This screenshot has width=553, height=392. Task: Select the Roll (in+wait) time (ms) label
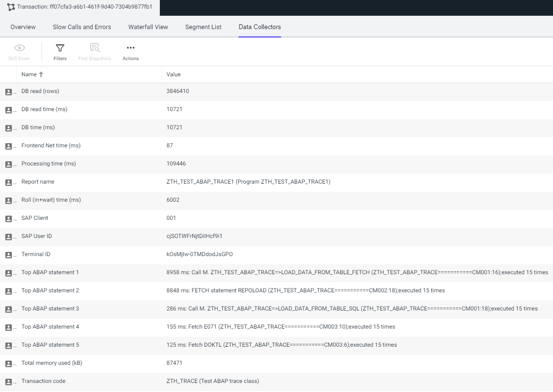point(51,200)
